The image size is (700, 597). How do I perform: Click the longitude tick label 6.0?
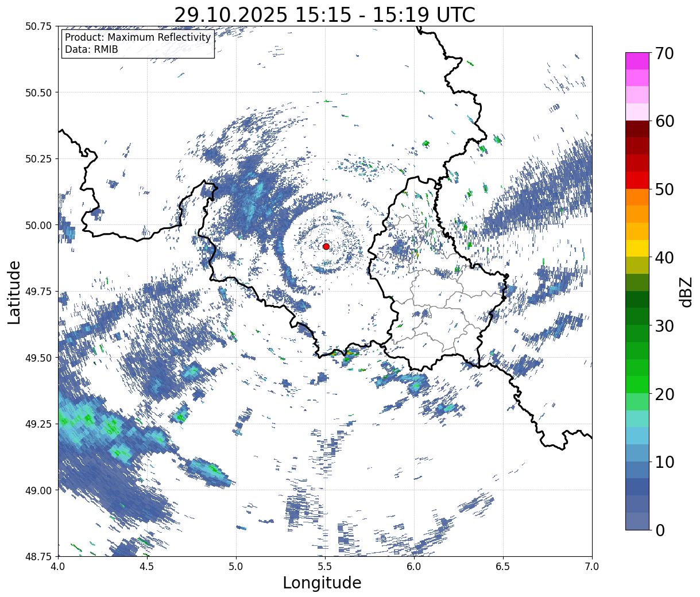coord(414,567)
